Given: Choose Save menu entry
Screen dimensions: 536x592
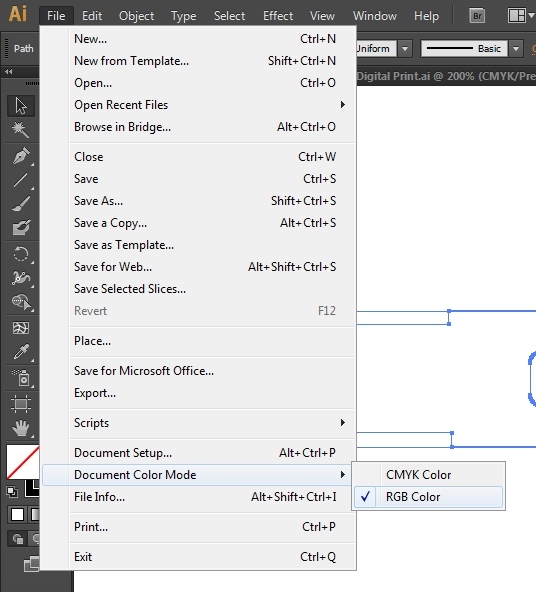Looking at the screenshot, I should pos(199,179).
